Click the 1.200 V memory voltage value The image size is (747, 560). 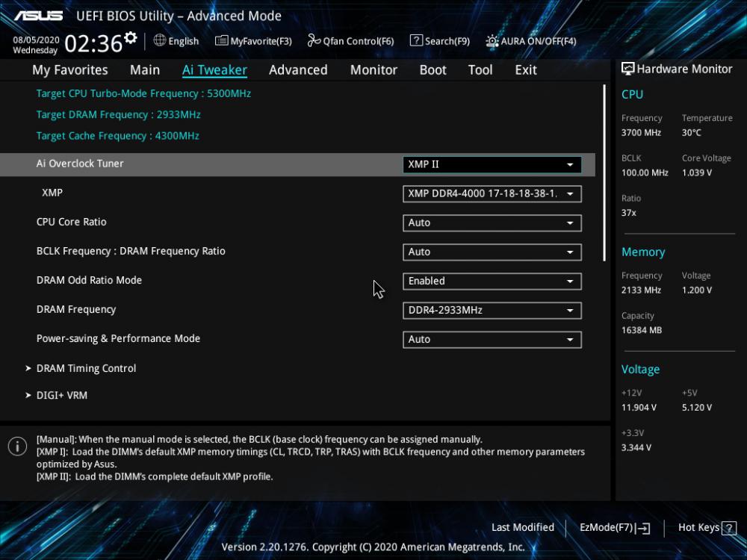[697, 290]
